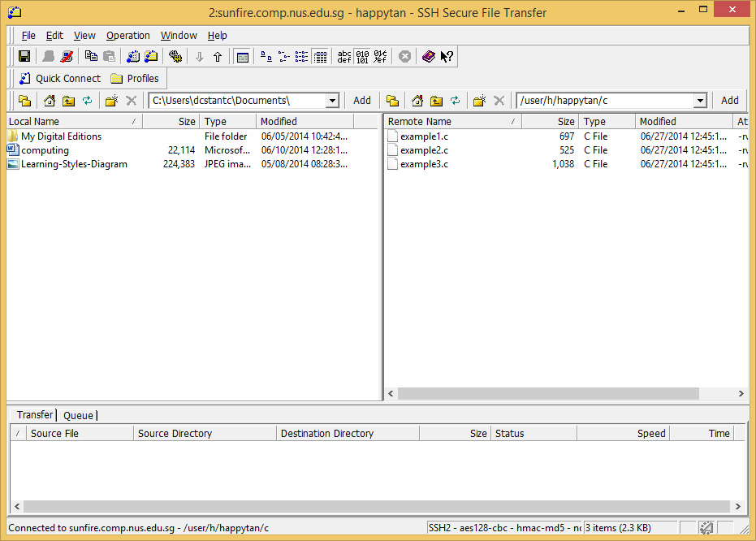Select ASCII transfer mode (abc def)

[344, 56]
